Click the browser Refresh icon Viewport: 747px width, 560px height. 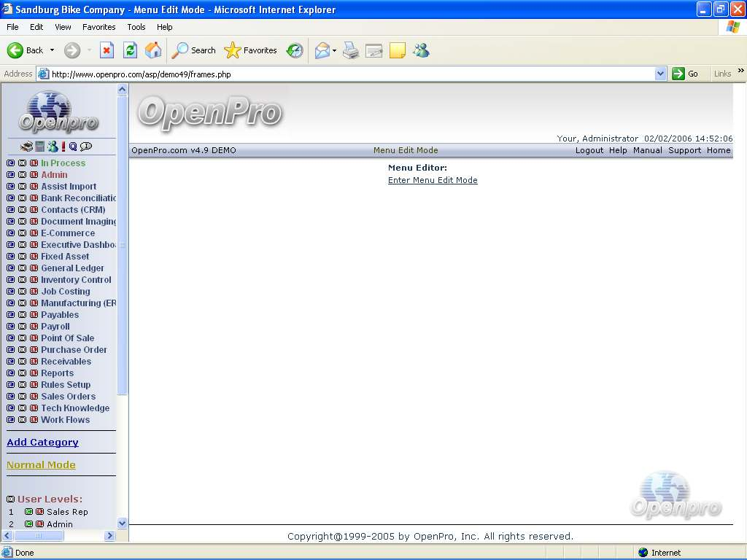tap(130, 50)
